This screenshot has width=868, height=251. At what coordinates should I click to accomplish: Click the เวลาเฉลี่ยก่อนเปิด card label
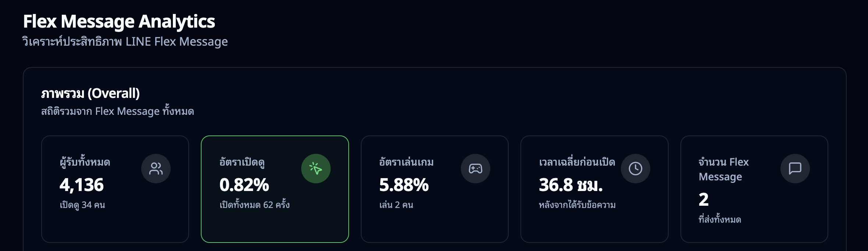click(x=577, y=162)
